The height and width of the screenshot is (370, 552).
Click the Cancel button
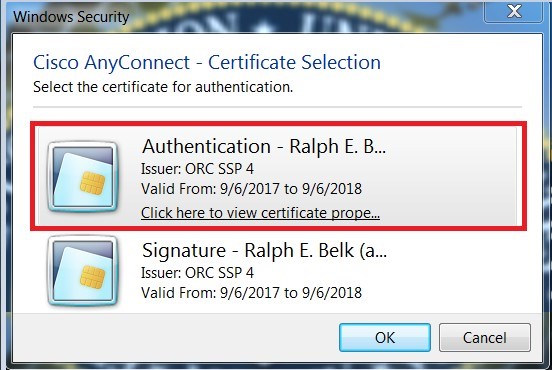tap(484, 338)
